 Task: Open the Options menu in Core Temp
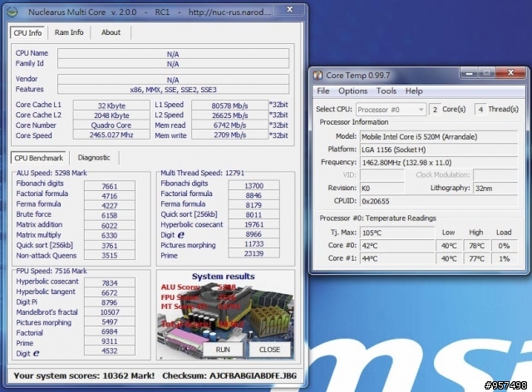pyautogui.click(x=352, y=91)
